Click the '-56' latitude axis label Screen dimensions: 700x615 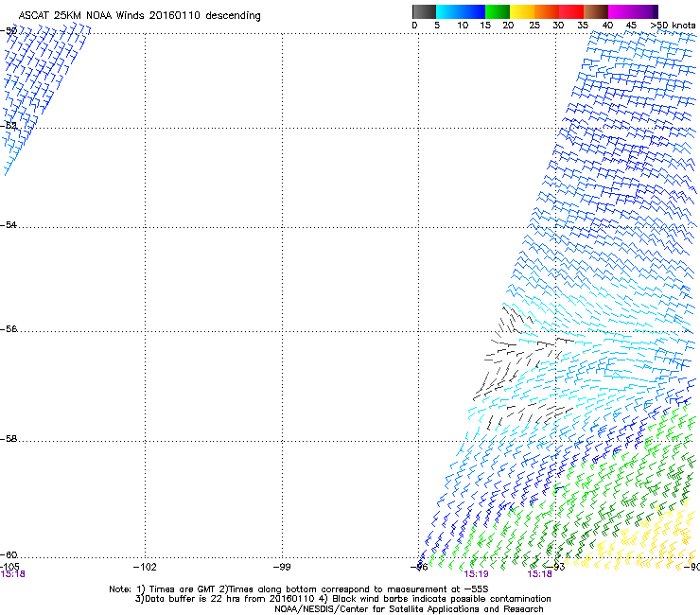point(9,329)
